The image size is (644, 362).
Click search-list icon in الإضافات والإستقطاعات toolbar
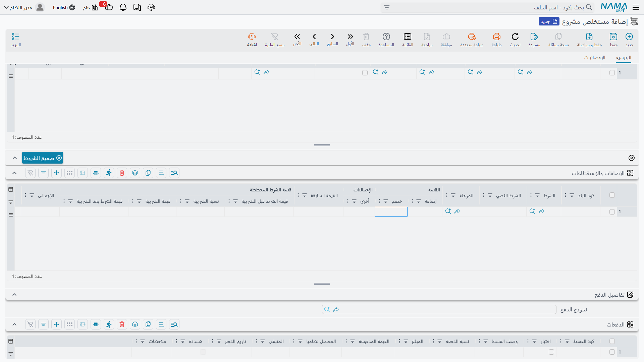tap(174, 173)
